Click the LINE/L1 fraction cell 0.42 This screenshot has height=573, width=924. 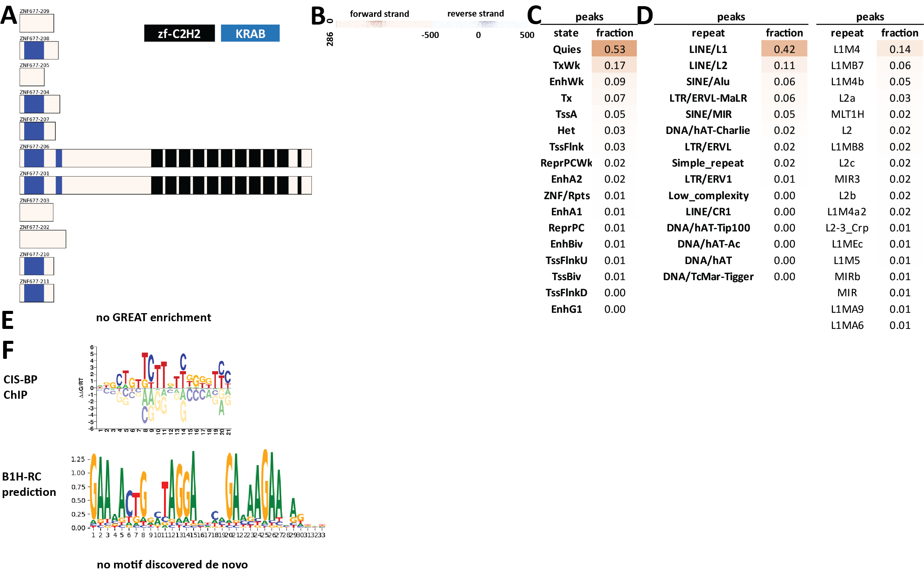coord(784,49)
